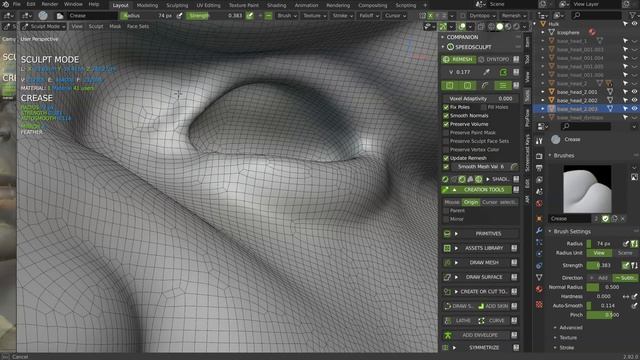Screen dimensions: 640x360
Task: Open the UV Editing workspace tab
Action: tap(208, 5)
